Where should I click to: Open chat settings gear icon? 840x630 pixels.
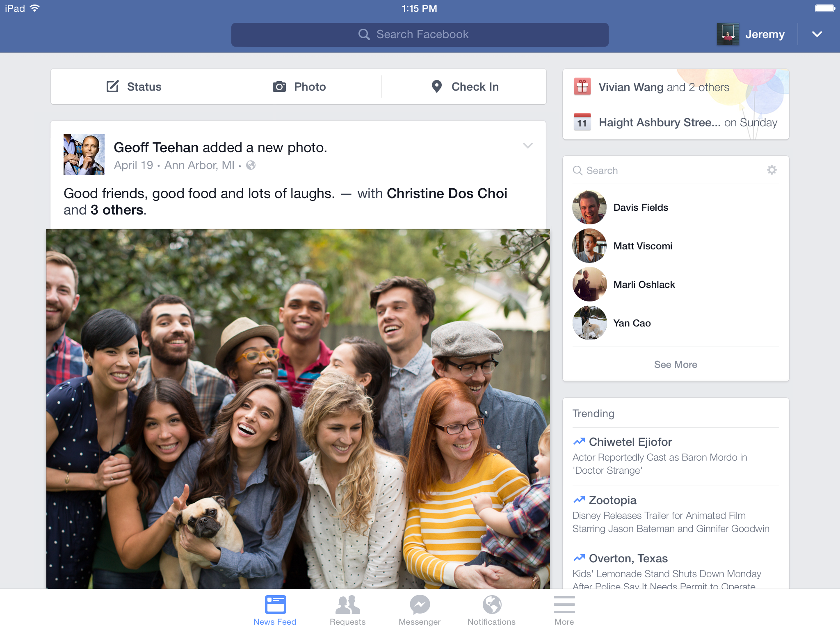(x=772, y=170)
